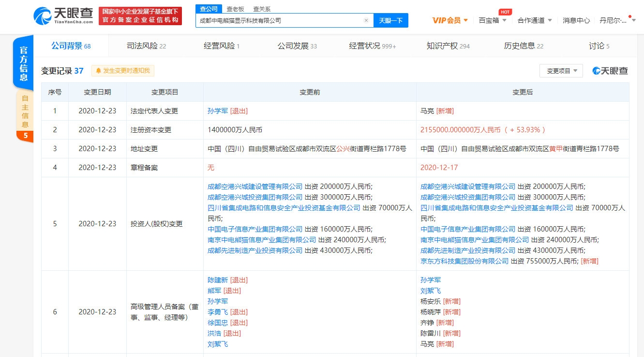The height and width of the screenshot is (357, 644).
Task: Open 消息中心 from the top menu
Action: coord(576,20)
